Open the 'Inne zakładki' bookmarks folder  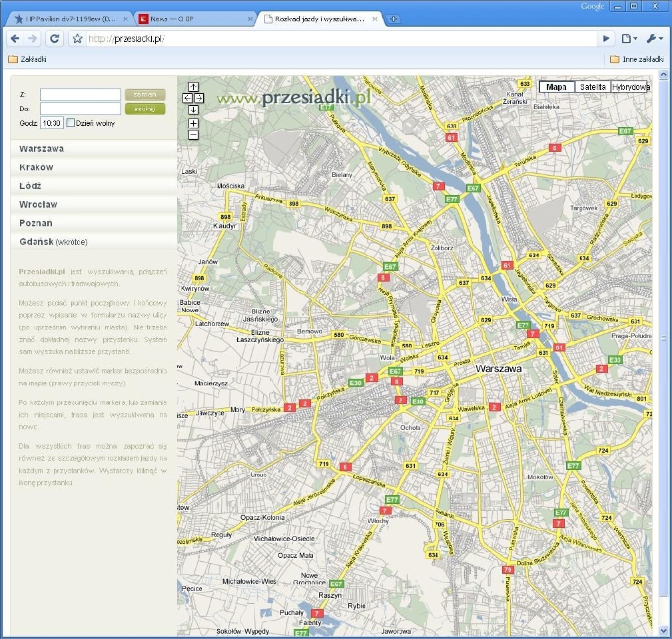pyautogui.click(x=637, y=59)
